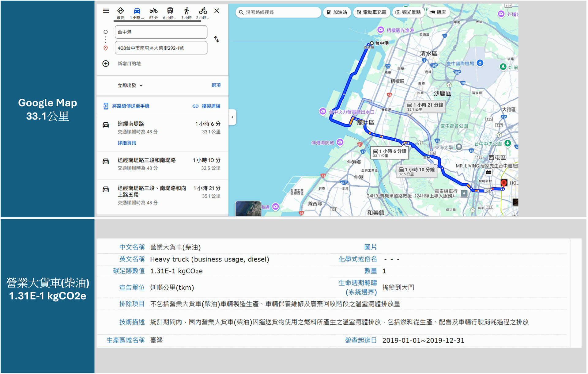Filter by 觀光景點 attractions
The image size is (588, 374).
pos(408,12)
